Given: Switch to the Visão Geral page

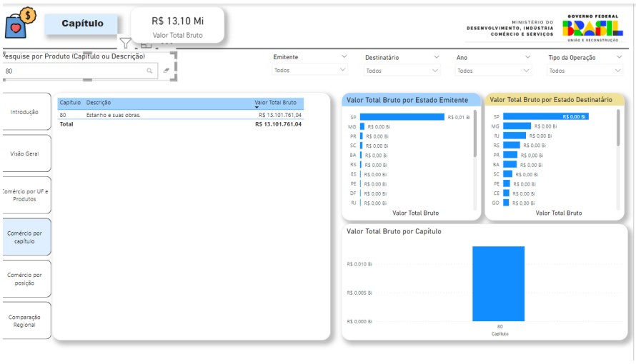Looking at the screenshot, I should coord(26,153).
